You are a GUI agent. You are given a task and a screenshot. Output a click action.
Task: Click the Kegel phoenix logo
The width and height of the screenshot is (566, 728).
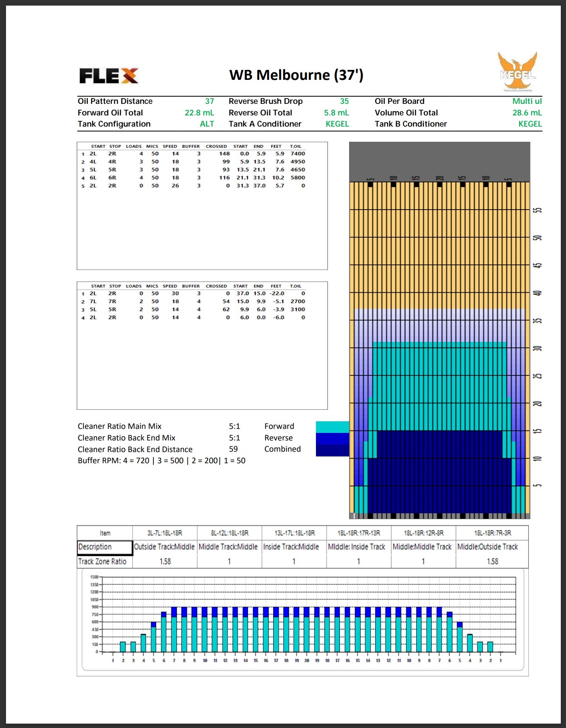click(x=517, y=72)
